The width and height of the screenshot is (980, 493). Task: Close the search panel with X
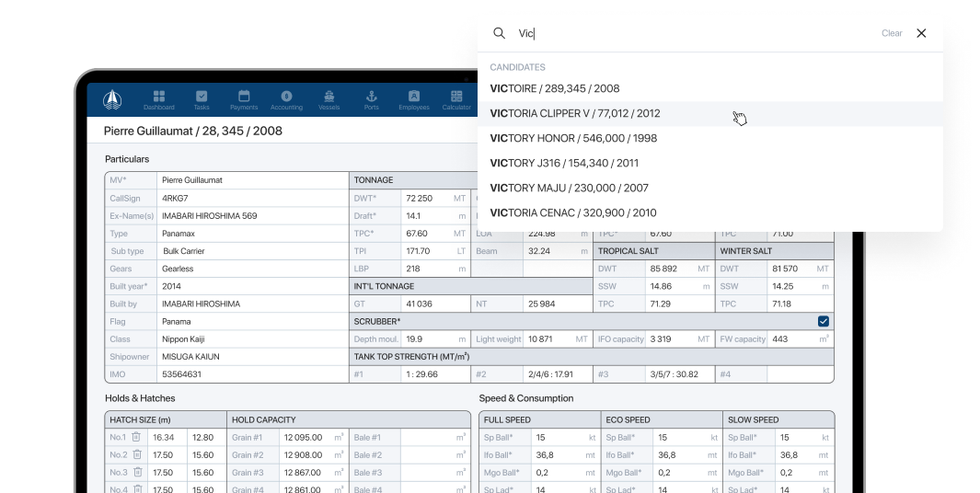pyautogui.click(x=921, y=33)
